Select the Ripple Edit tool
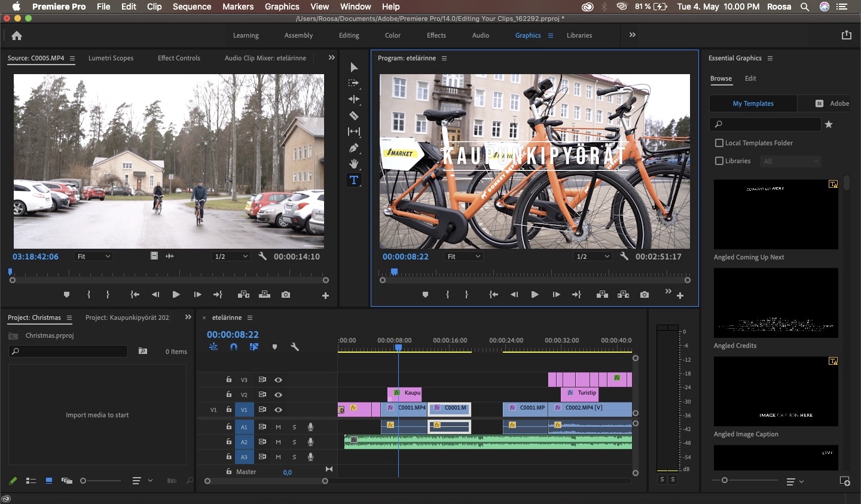861x504 pixels. tap(354, 99)
